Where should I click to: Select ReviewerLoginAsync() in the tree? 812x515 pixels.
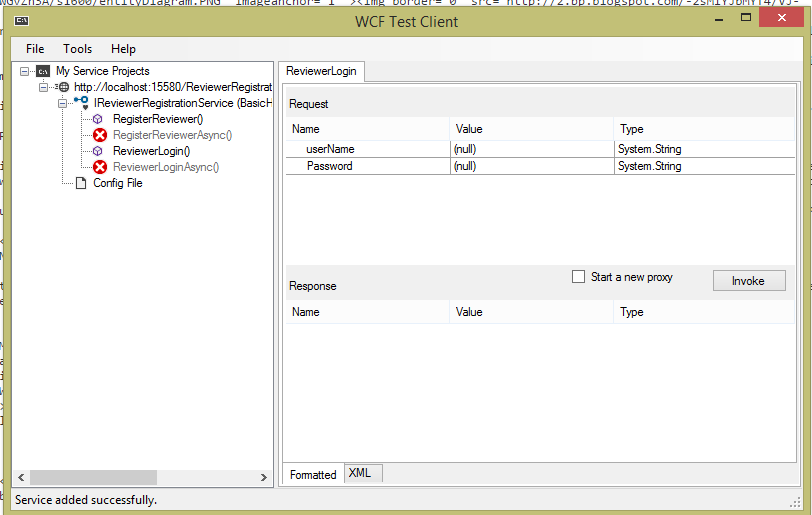click(x=166, y=167)
